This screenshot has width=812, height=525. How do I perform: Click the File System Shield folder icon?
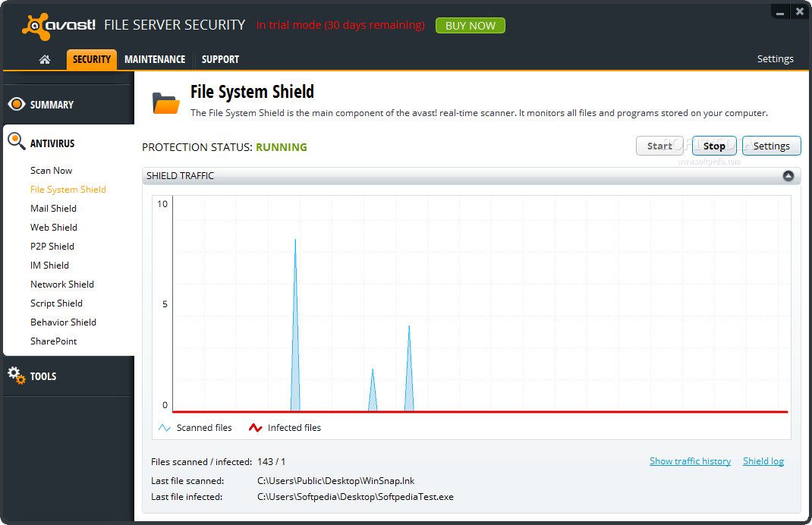[165, 102]
